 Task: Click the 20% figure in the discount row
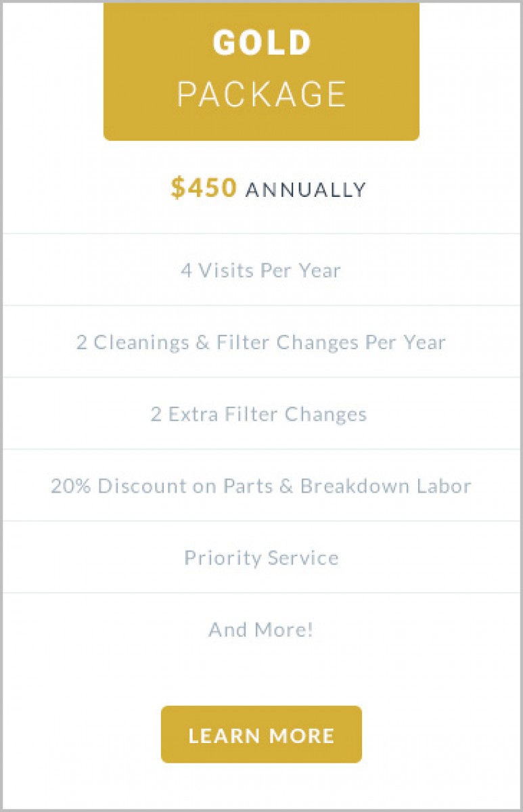(x=66, y=486)
